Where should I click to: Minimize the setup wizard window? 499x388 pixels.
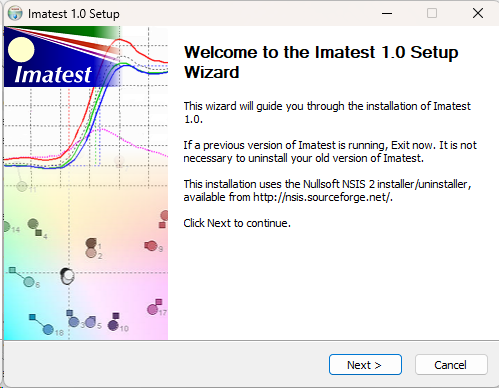click(x=387, y=13)
